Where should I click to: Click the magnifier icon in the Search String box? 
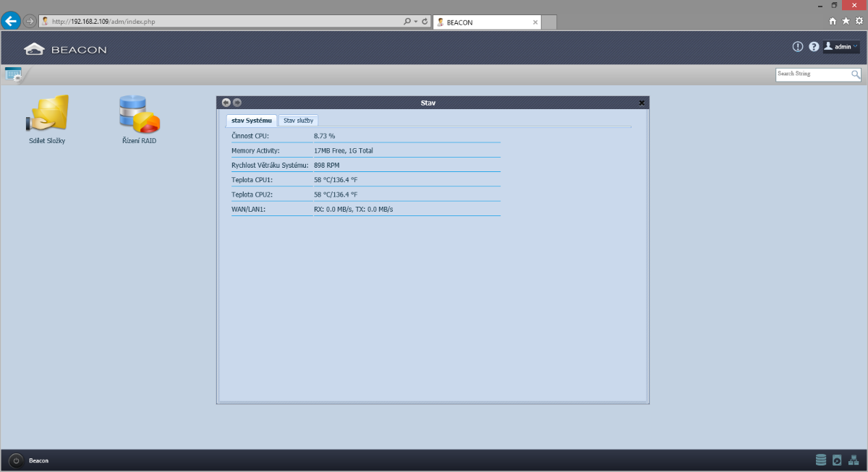[856, 74]
